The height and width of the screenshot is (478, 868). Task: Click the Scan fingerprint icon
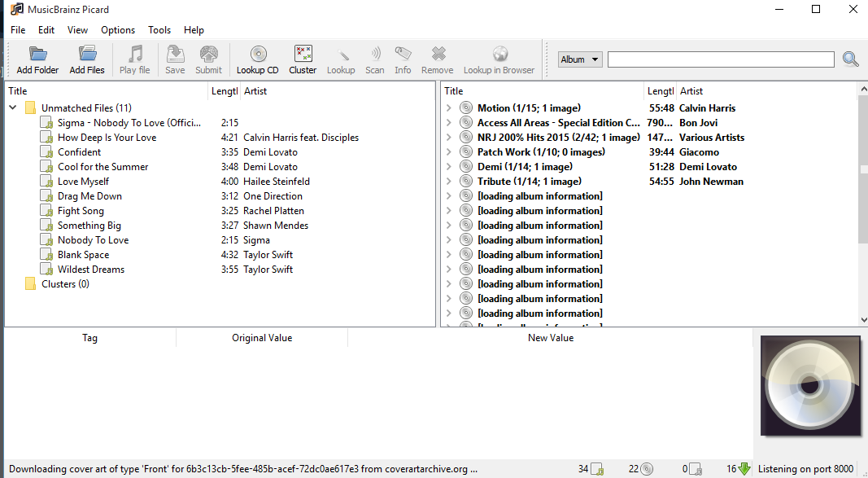click(375, 54)
